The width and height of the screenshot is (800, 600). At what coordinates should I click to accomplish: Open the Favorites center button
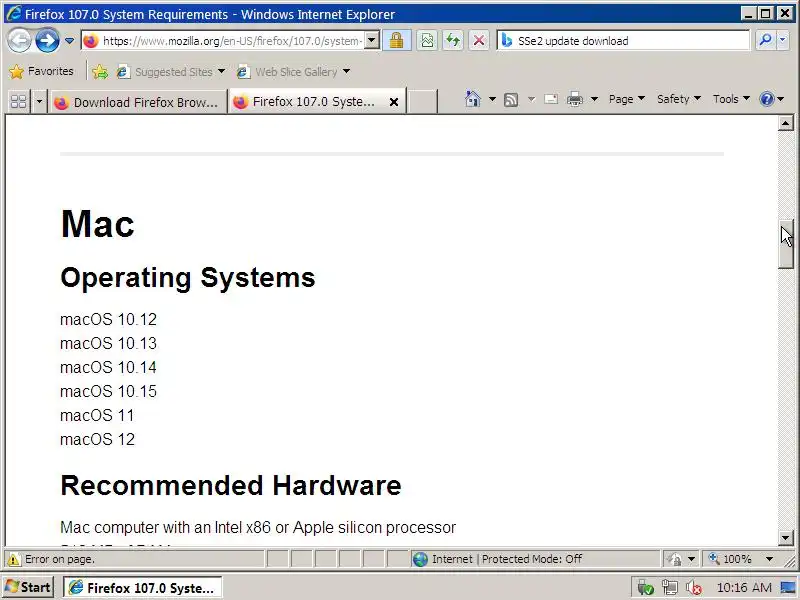42,71
